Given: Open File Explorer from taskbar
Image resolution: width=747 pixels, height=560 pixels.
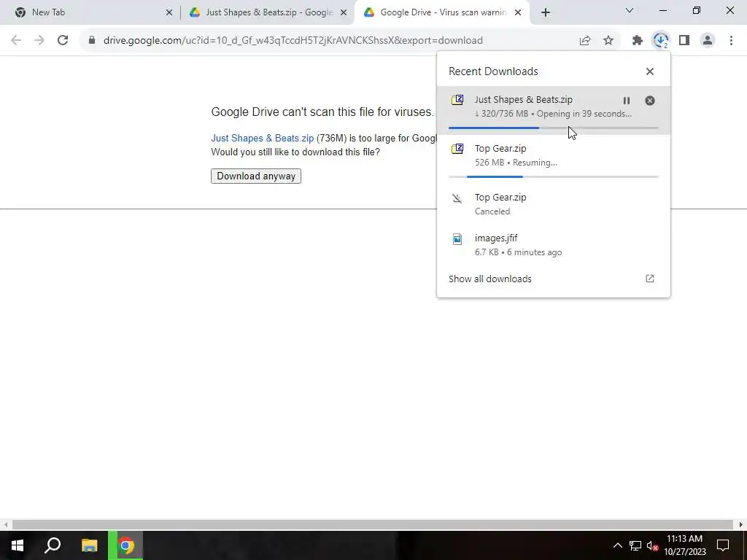Looking at the screenshot, I should pos(90,545).
